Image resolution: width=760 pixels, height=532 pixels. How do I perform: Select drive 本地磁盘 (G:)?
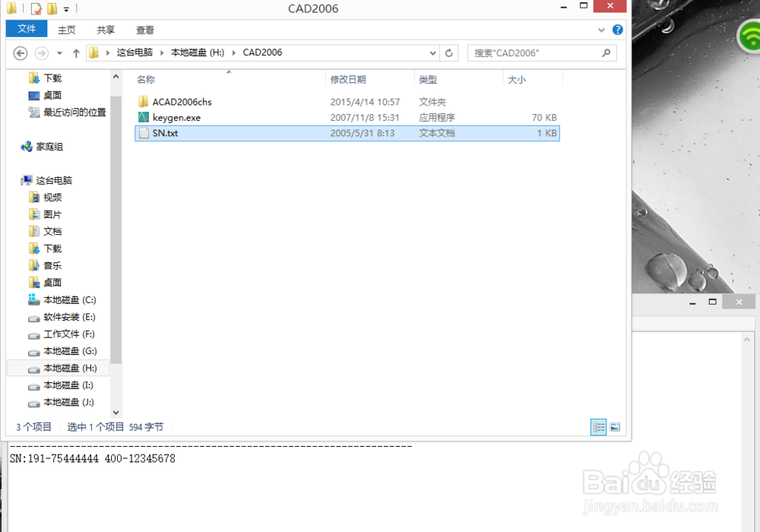pyautogui.click(x=70, y=351)
